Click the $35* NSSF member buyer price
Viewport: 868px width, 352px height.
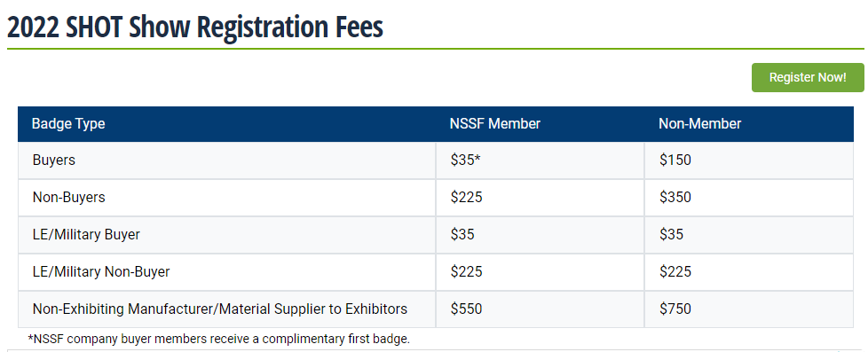[466, 160]
